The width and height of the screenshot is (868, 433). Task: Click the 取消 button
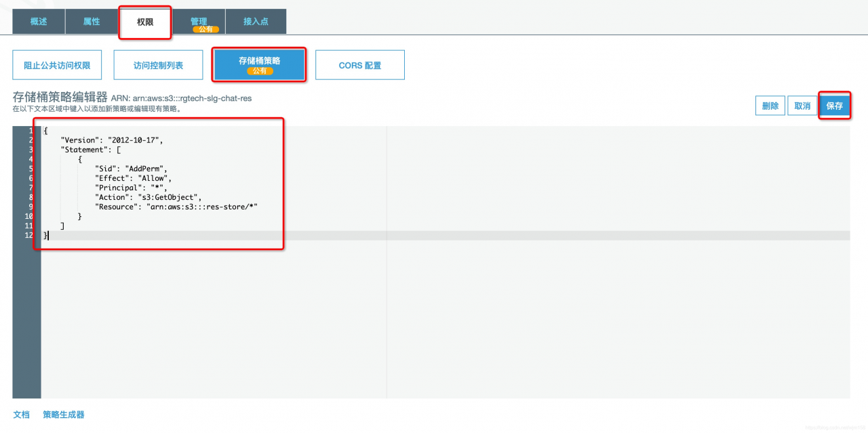(x=802, y=106)
